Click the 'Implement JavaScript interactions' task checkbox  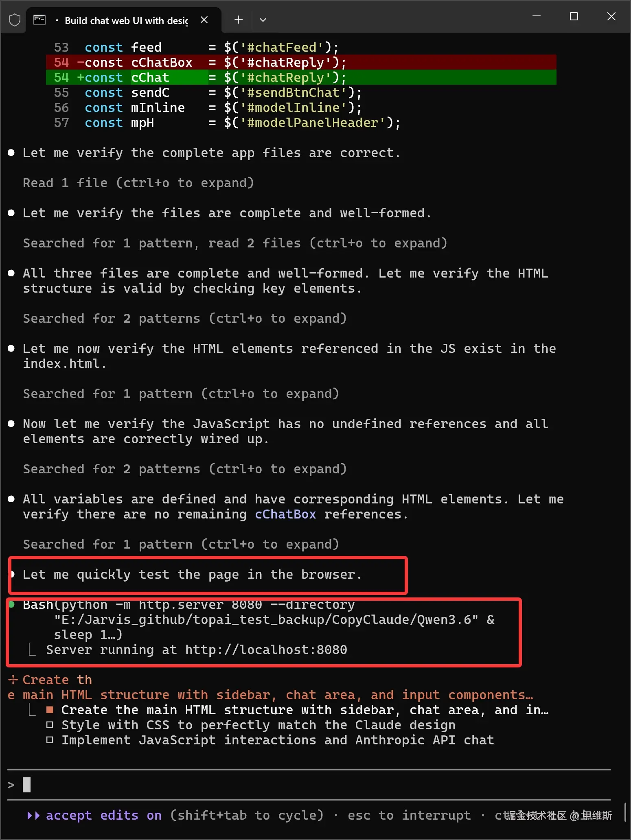[50, 740]
